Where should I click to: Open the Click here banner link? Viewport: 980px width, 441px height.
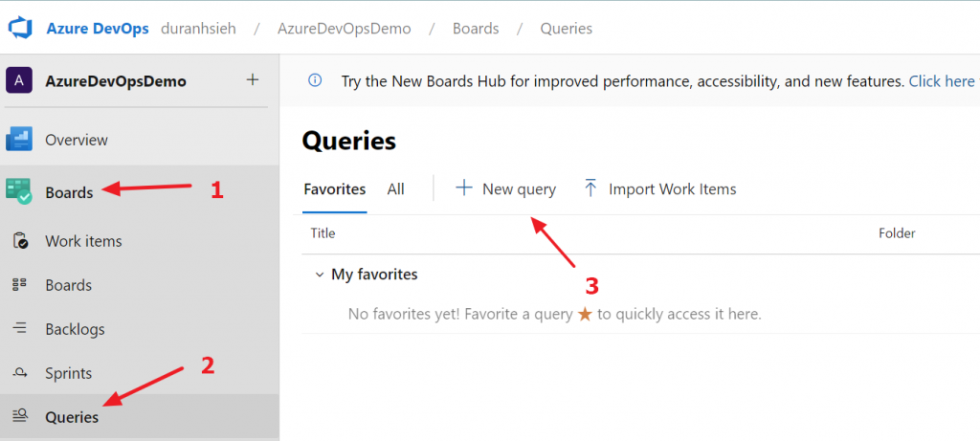pos(943,81)
